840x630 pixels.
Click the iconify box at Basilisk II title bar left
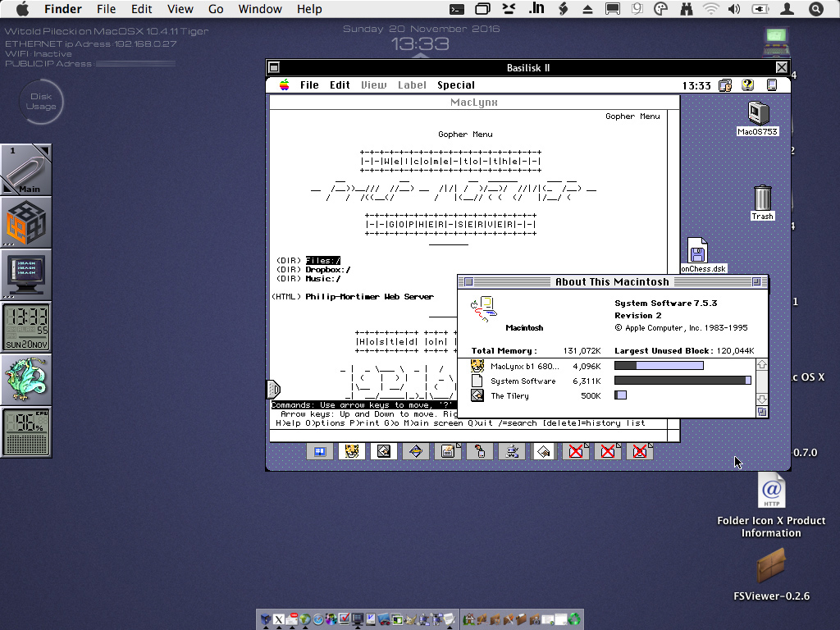(274, 67)
